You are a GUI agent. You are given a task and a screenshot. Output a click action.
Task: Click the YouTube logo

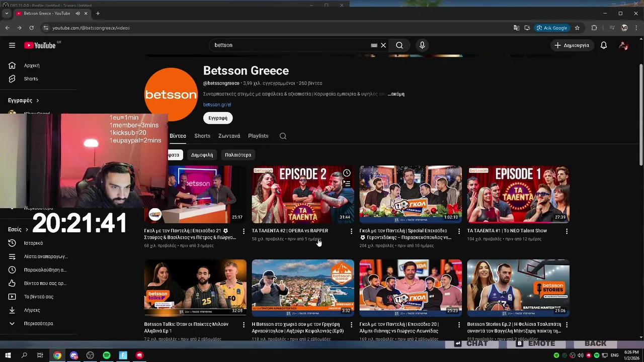[40, 45]
